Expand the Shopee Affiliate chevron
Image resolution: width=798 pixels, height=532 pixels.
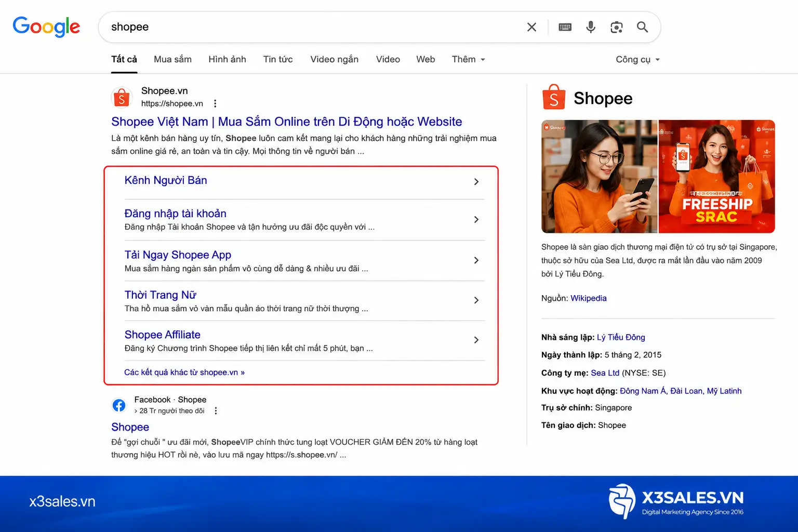[x=476, y=340]
